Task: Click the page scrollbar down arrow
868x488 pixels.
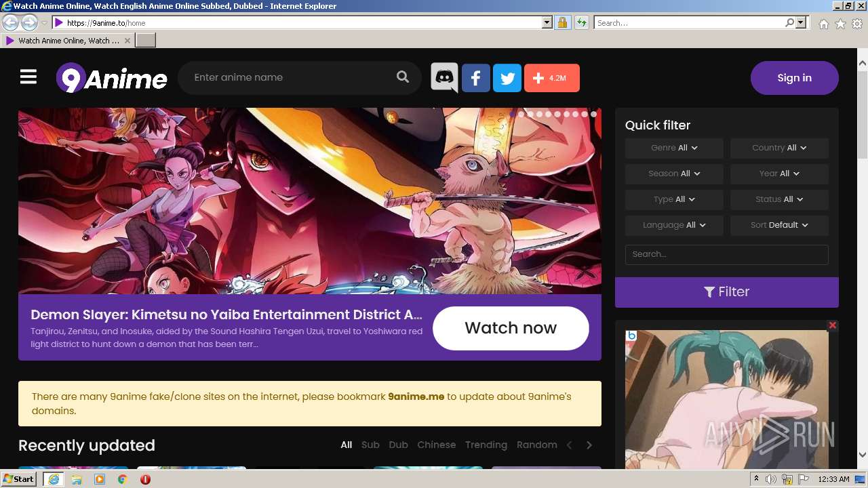Action: [x=863, y=455]
